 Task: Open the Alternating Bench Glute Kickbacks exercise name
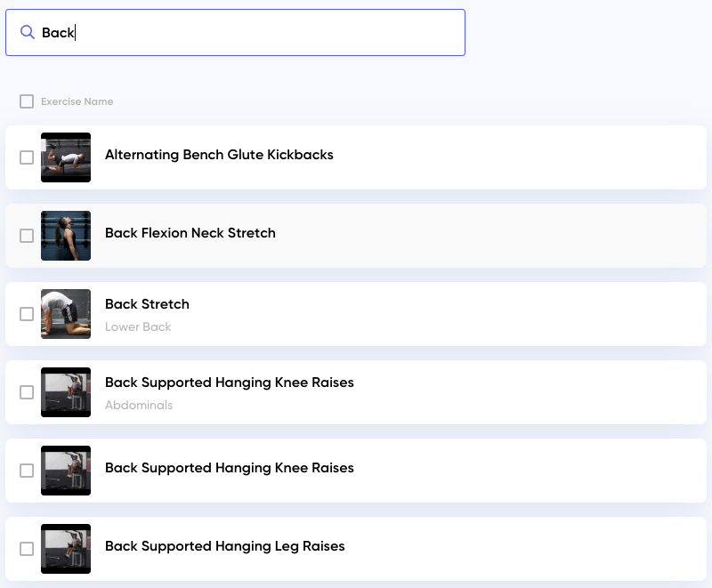(219, 155)
